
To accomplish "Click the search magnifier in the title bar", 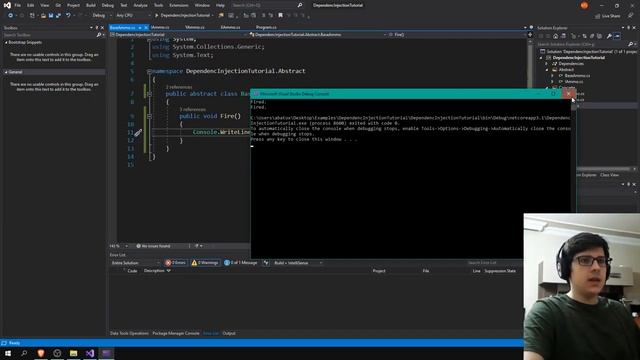I will click(x=300, y=5).
